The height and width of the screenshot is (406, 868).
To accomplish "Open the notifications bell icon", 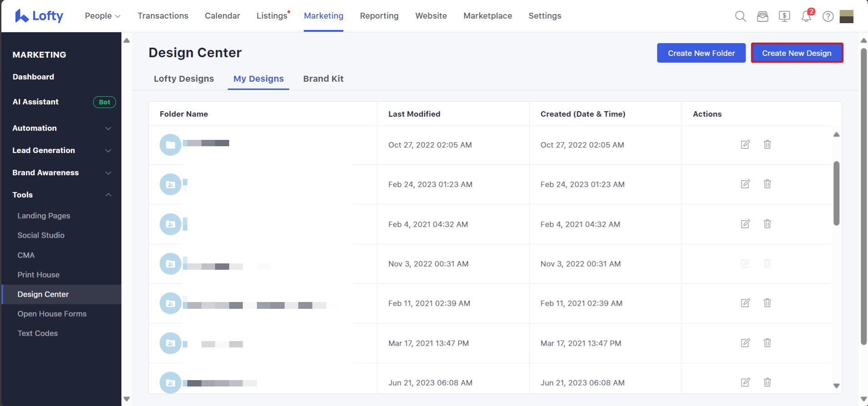I will click(x=806, y=17).
